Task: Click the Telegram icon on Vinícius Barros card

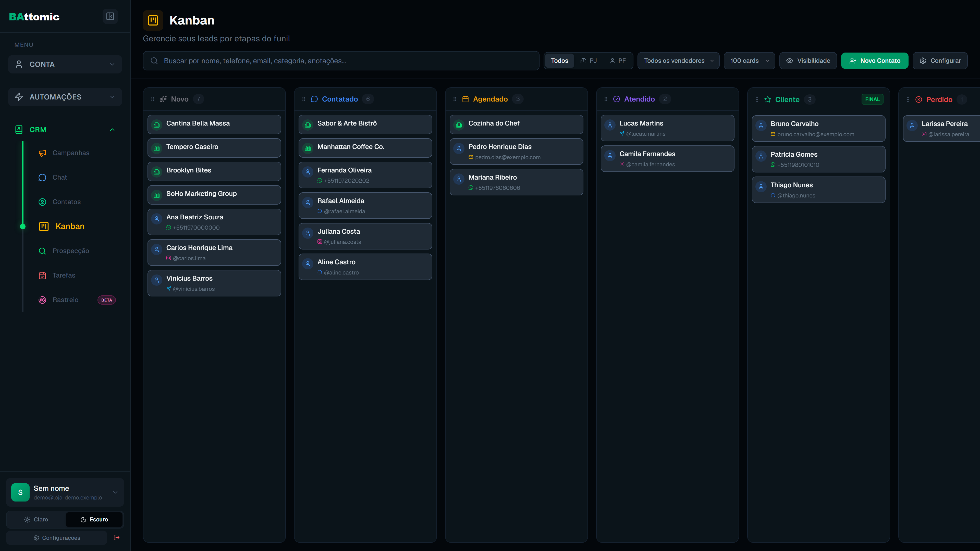Action: pos(168,289)
